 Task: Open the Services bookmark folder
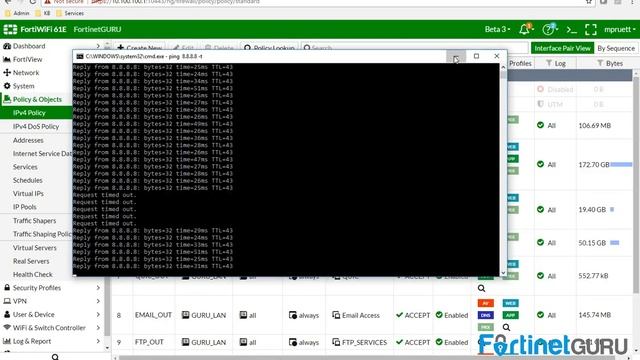click(70, 13)
